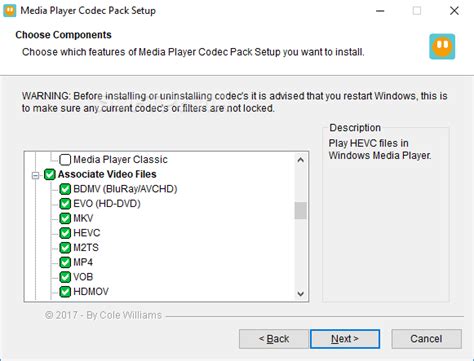Minimize the setup window

380,11
